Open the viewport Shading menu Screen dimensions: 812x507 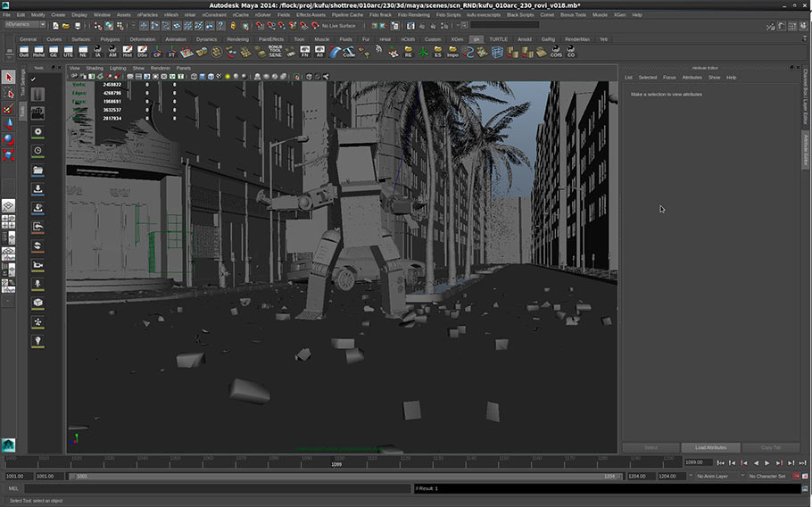(x=95, y=68)
